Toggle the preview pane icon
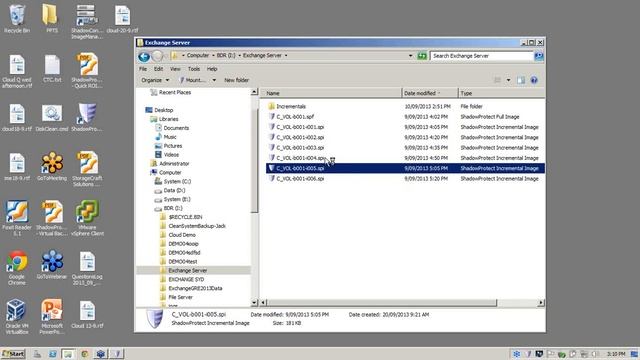Screen dimensions: 640x360 [521, 80]
